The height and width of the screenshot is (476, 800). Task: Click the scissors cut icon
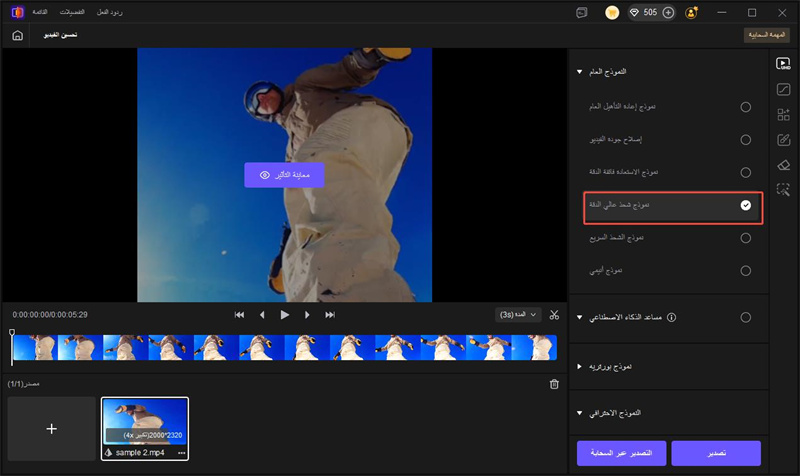point(554,314)
